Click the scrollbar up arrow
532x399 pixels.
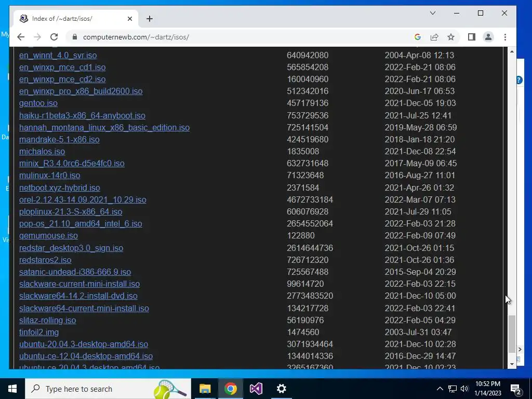coord(512,51)
